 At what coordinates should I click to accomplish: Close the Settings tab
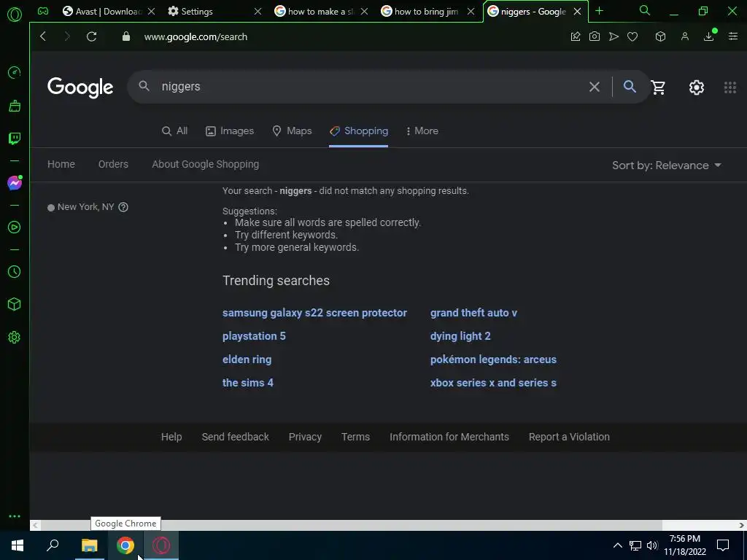(258, 11)
